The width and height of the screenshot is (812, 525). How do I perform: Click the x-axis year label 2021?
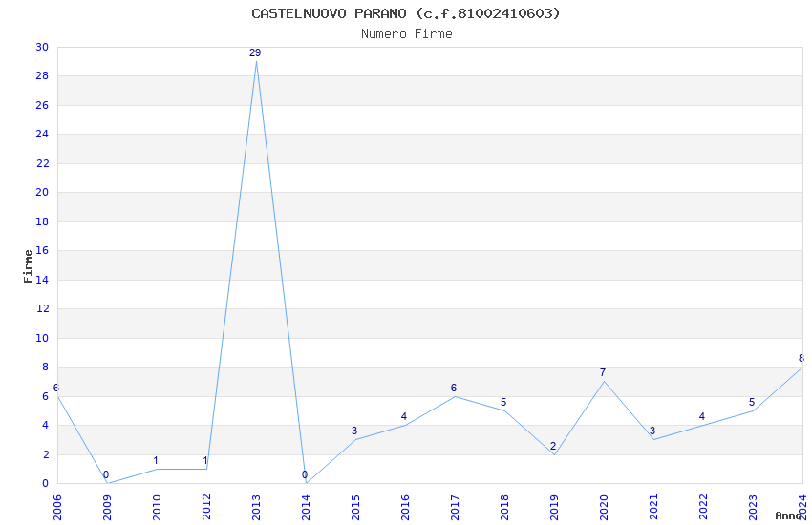[x=654, y=508]
